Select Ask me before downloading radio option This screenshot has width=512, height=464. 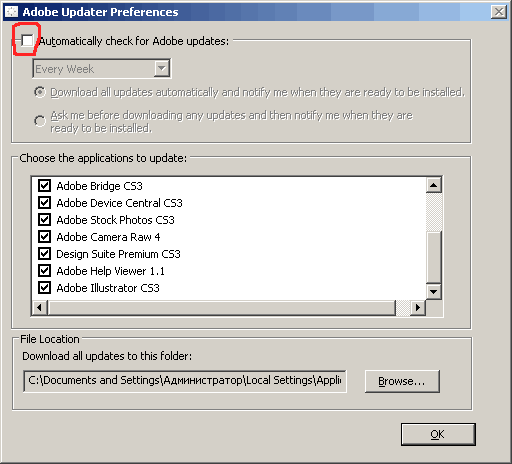point(40,121)
